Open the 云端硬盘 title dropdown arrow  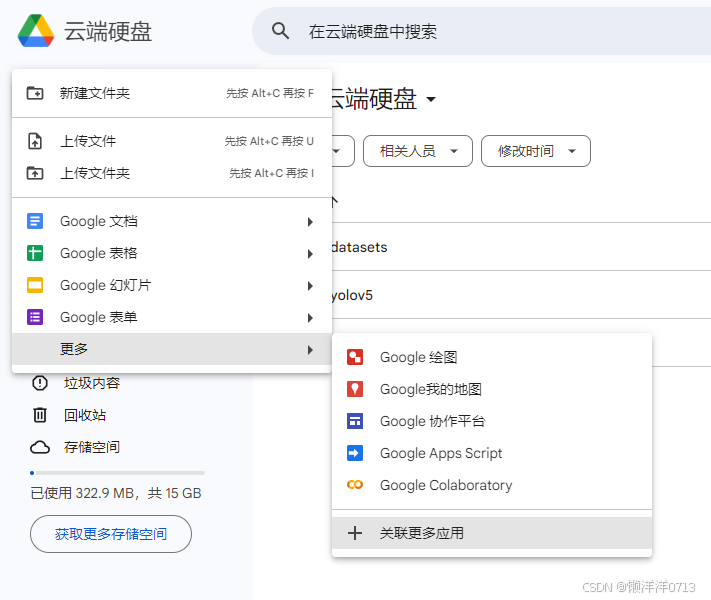(431, 99)
